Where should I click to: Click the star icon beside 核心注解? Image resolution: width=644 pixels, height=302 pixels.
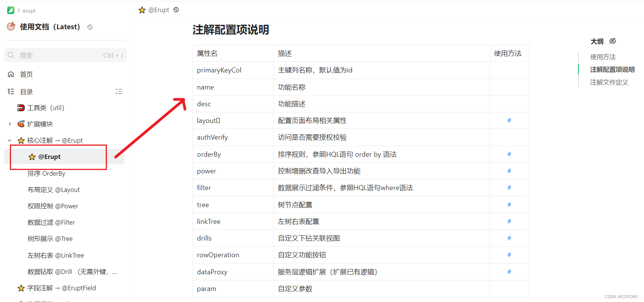coord(21,140)
